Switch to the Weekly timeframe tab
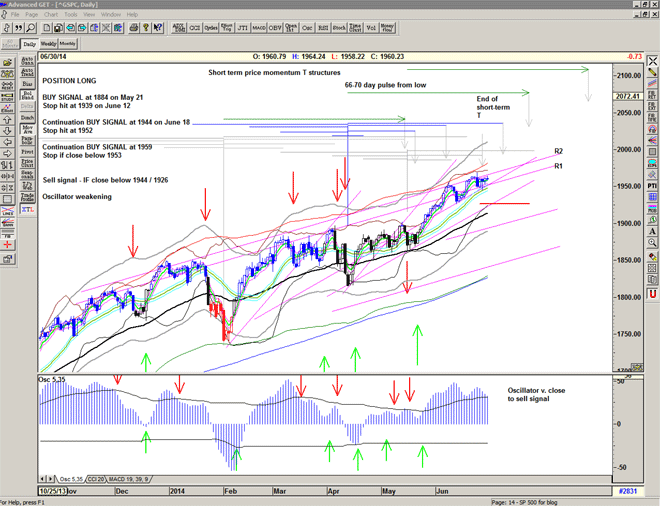The width and height of the screenshot is (660, 506). pyautogui.click(x=48, y=44)
